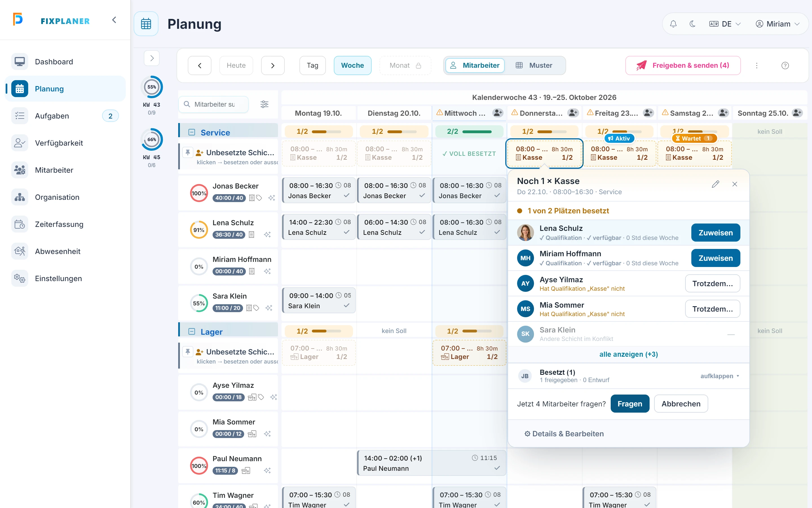812x508 pixels.
Task: Edit the shift with pencil icon
Action: [x=715, y=184]
